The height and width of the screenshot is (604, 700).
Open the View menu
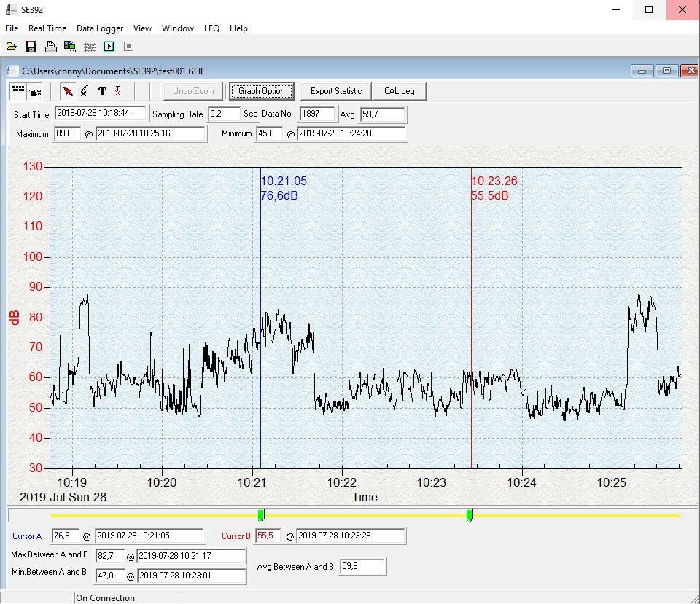pos(142,28)
